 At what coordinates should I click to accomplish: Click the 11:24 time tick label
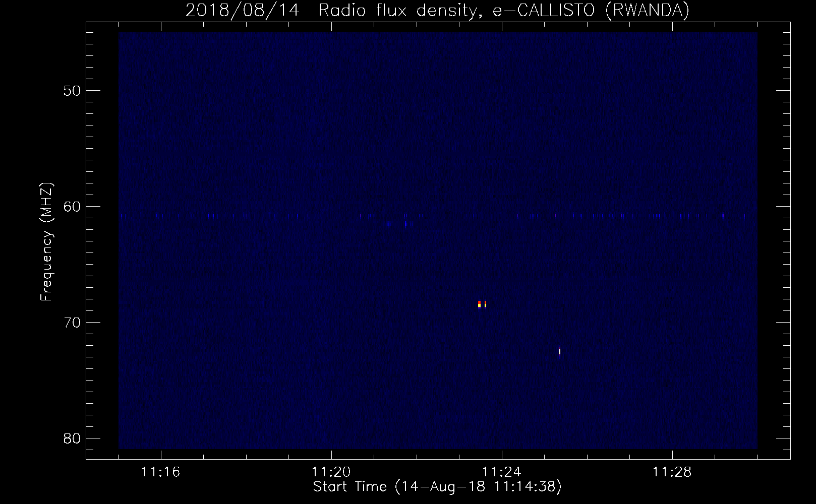502,472
